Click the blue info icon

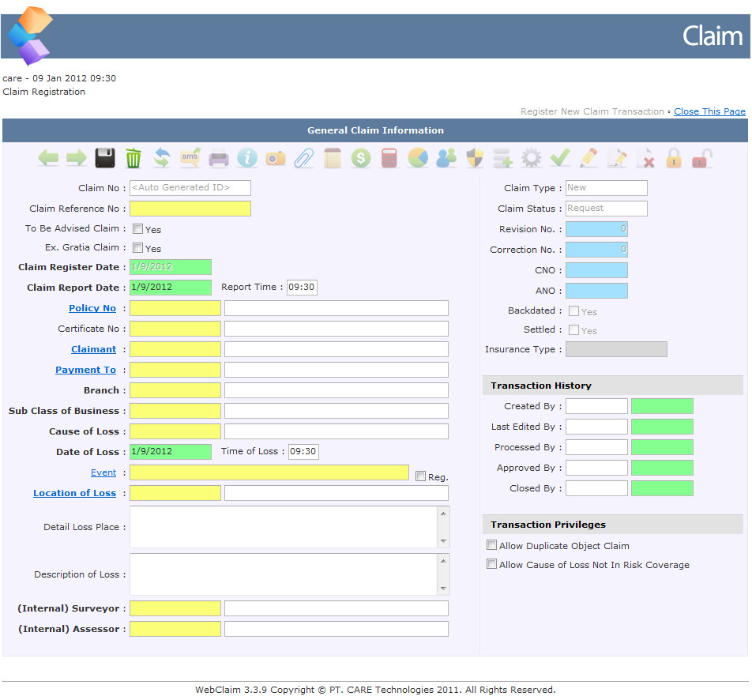pyautogui.click(x=247, y=158)
